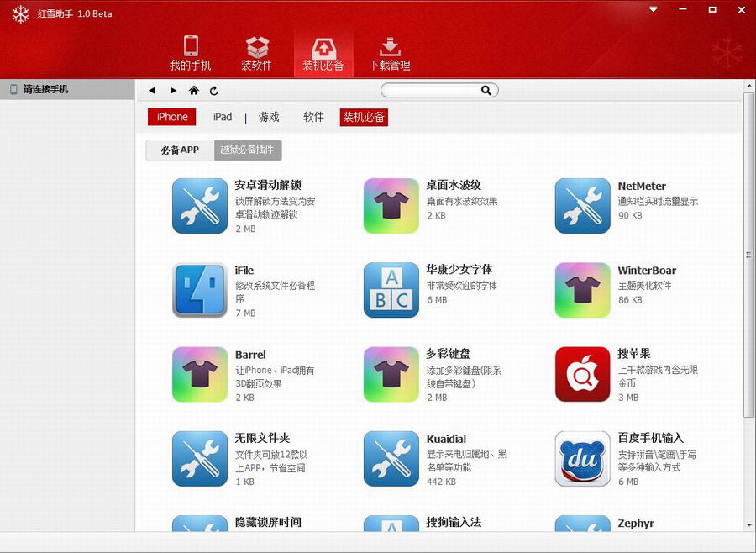Click the 修改系统文件必备程序 description

(x=275, y=292)
